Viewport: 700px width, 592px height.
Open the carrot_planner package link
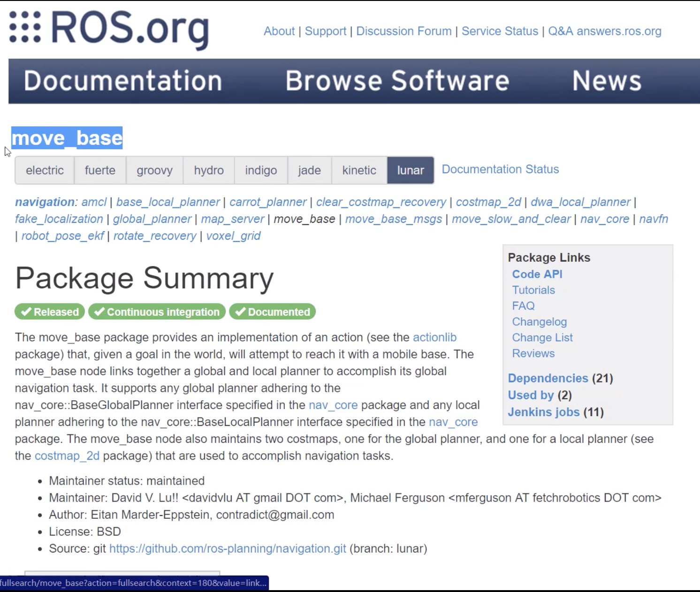click(x=268, y=202)
